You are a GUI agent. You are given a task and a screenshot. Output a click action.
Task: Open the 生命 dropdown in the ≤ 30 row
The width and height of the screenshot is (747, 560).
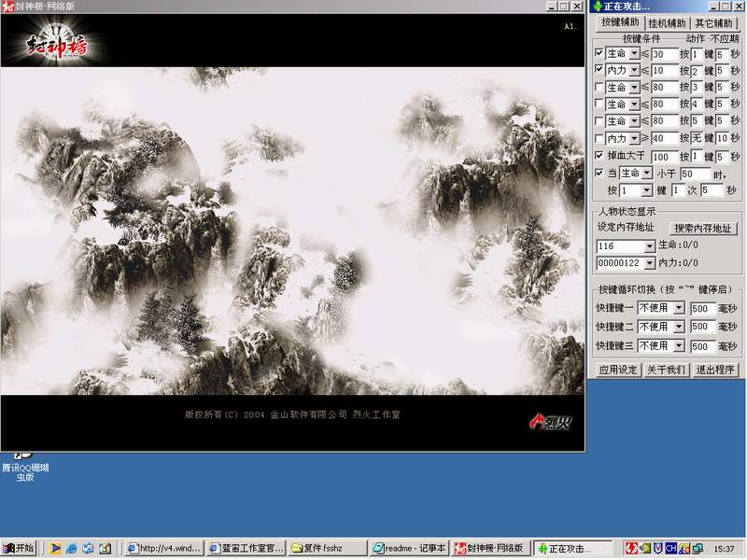click(634, 54)
